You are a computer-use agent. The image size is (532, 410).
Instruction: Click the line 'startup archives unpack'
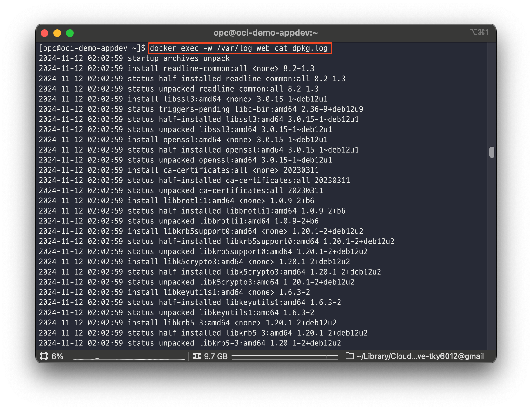[x=134, y=58]
